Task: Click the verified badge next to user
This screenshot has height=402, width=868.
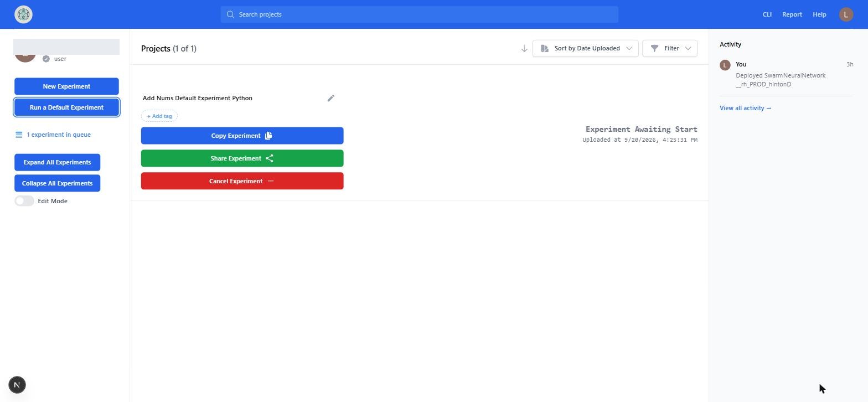Action: [x=46, y=59]
